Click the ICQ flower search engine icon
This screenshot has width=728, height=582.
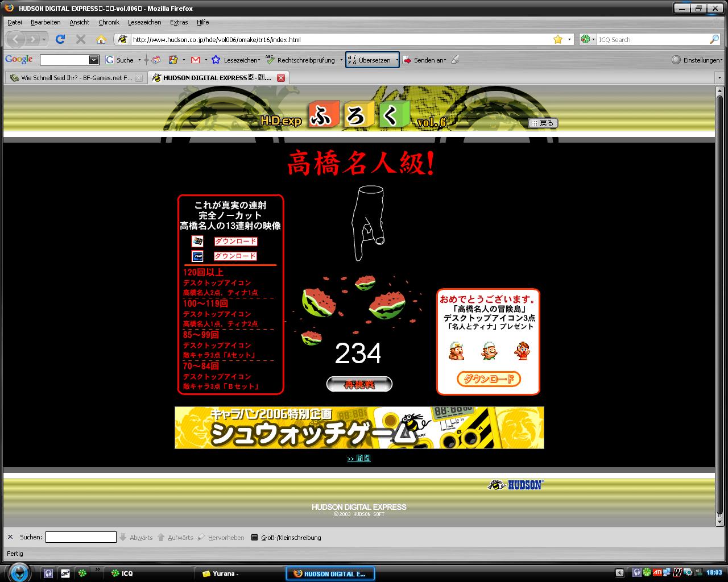(x=585, y=39)
